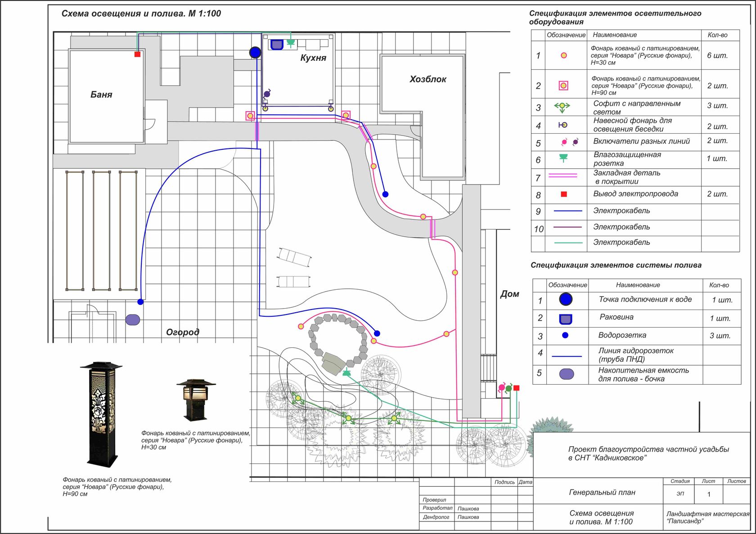Select the heading Спецификация элементов осветительного оборудования
The image size is (756, 534).
615,18
